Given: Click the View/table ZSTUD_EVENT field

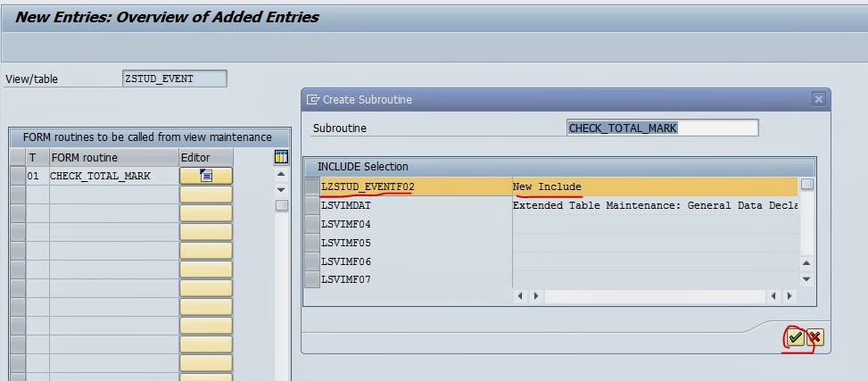Looking at the screenshot, I should coord(174,79).
